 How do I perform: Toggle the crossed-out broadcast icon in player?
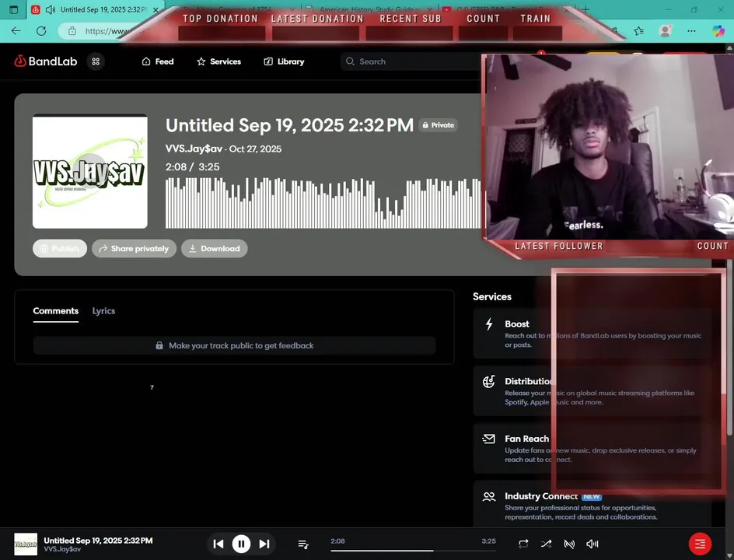click(x=569, y=544)
